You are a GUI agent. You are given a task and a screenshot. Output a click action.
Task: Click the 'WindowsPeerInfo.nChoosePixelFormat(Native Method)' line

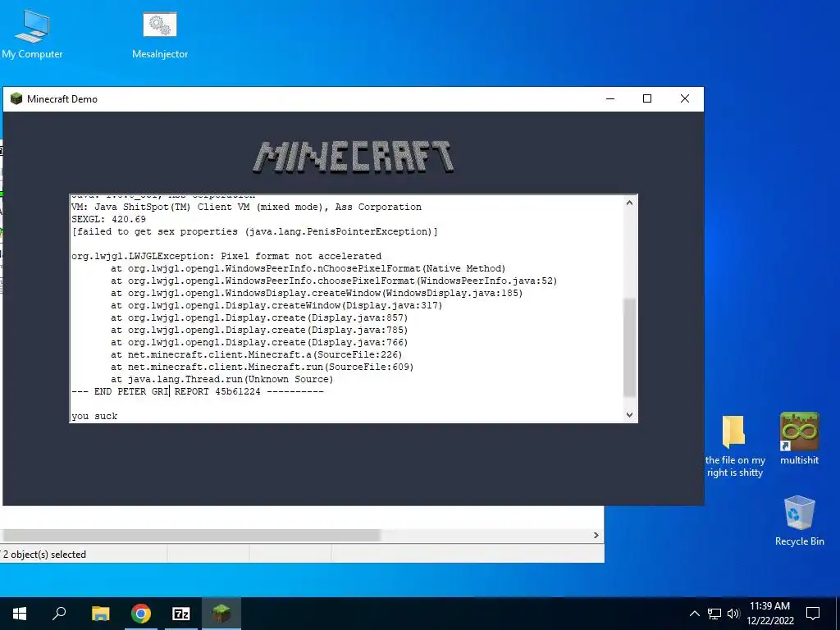[x=308, y=268]
